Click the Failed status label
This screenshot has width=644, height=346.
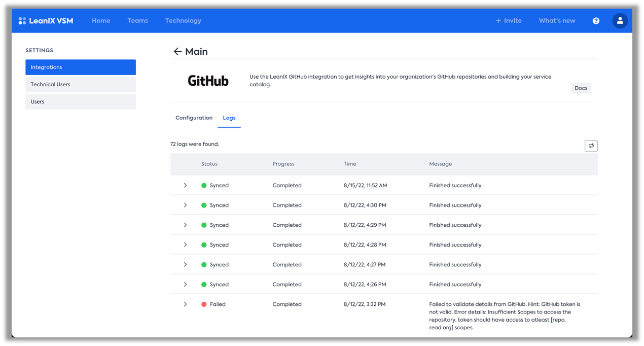(x=218, y=304)
